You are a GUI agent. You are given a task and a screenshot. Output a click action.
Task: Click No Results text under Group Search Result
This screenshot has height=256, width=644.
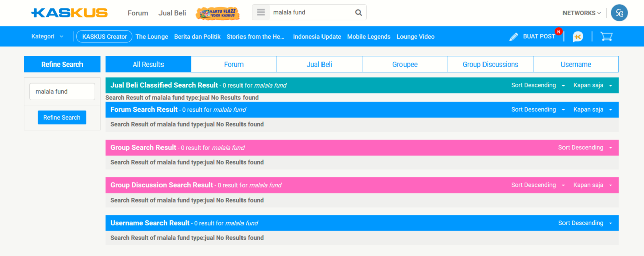[x=187, y=162]
